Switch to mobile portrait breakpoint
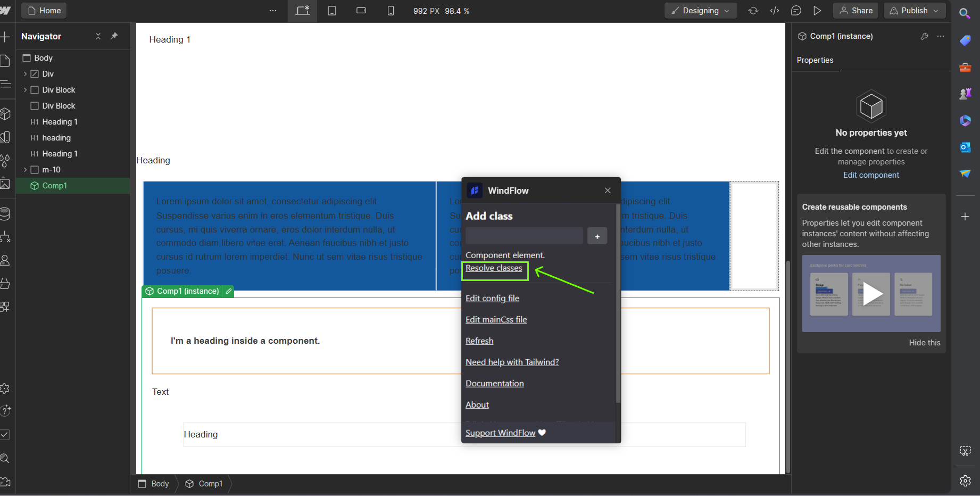The width and height of the screenshot is (980, 496). [391, 11]
